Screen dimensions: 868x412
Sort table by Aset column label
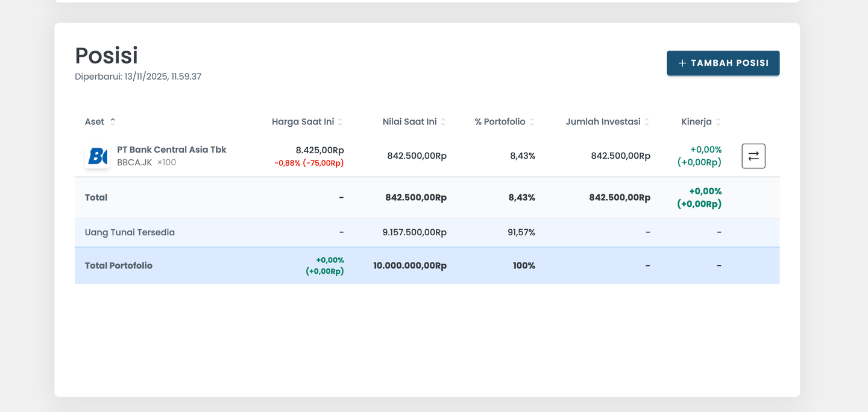pos(95,122)
